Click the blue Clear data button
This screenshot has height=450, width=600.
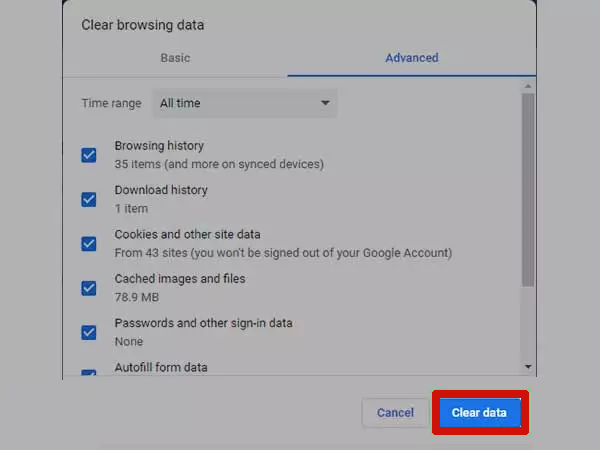(479, 412)
